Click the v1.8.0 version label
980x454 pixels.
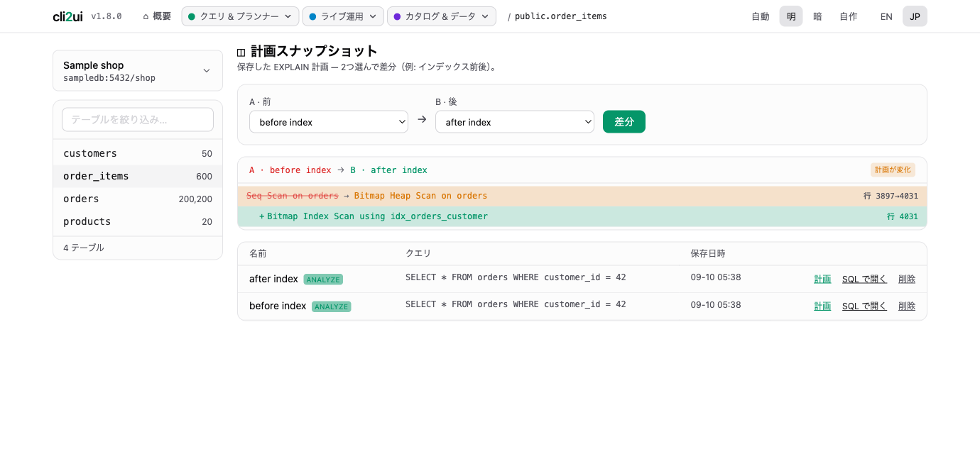107,16
